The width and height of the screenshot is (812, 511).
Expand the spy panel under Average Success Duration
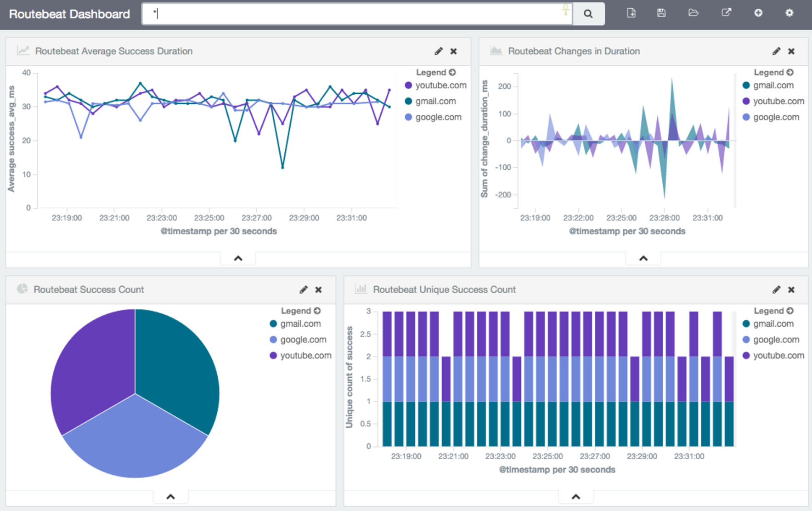point(238,258)
